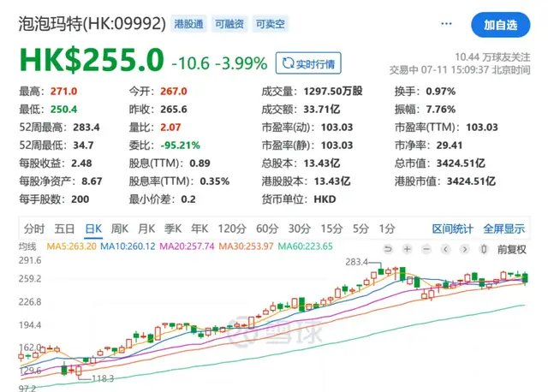548x392 pixels.
Task: Click the 换手 value 0.97%
Action: pyautogui.click(x=440, y=92)
